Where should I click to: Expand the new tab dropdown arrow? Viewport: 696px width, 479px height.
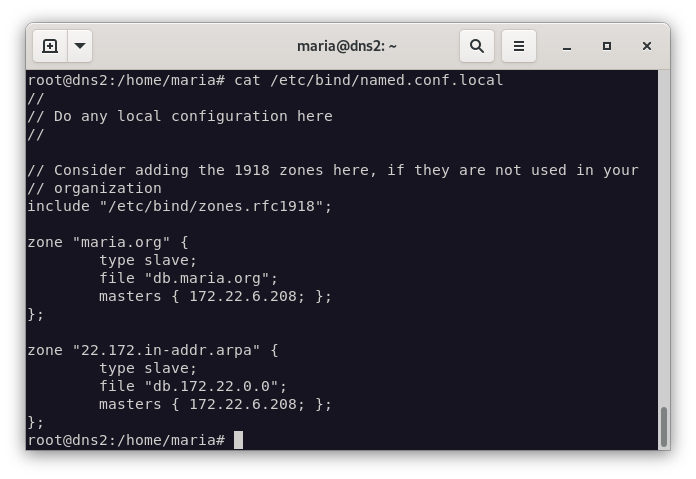click(x=80, y=46)
